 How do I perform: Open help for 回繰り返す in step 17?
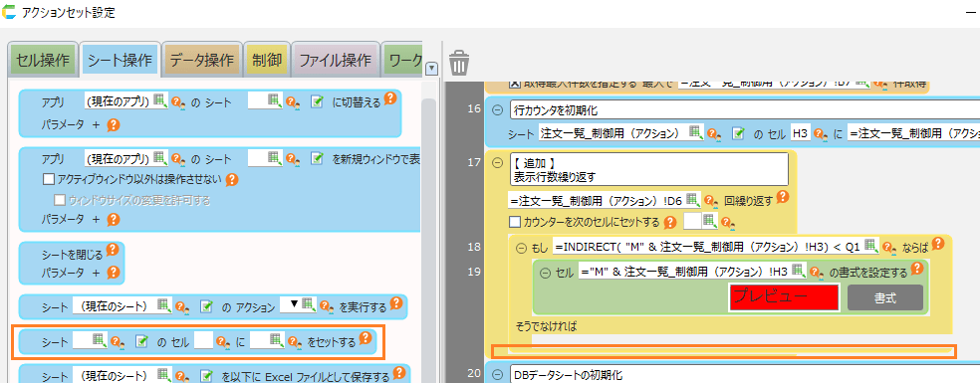point(782,198)
